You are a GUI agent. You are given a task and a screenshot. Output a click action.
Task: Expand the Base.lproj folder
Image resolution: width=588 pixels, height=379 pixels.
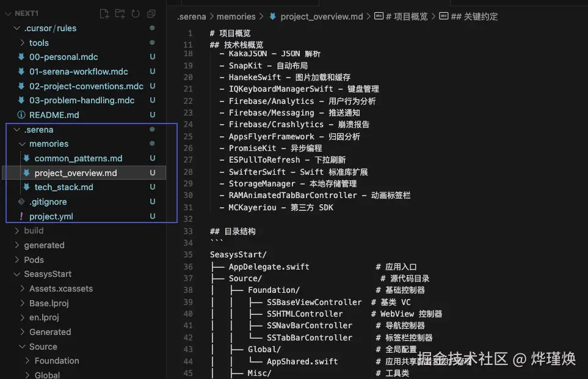[22, 303]
